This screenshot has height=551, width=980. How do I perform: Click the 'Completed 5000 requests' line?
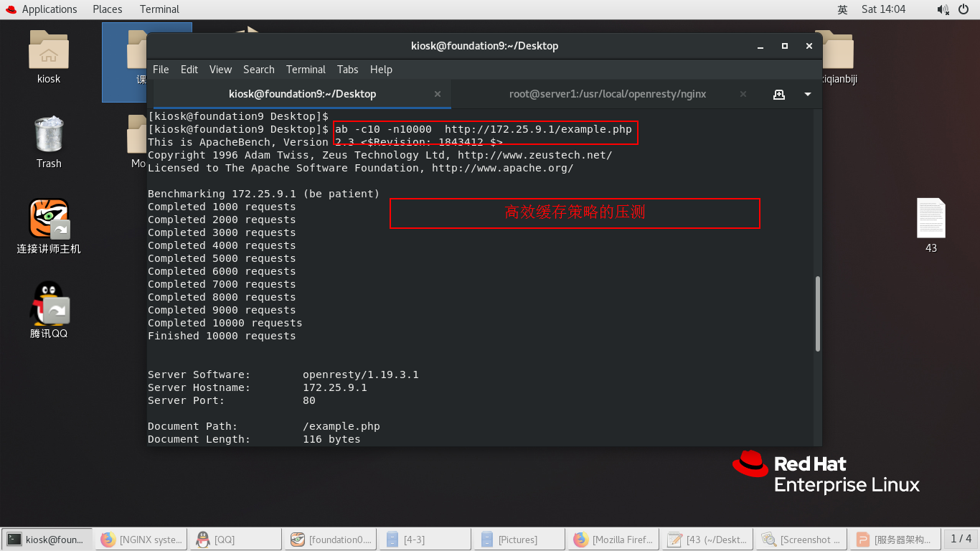tap(222, 258)
